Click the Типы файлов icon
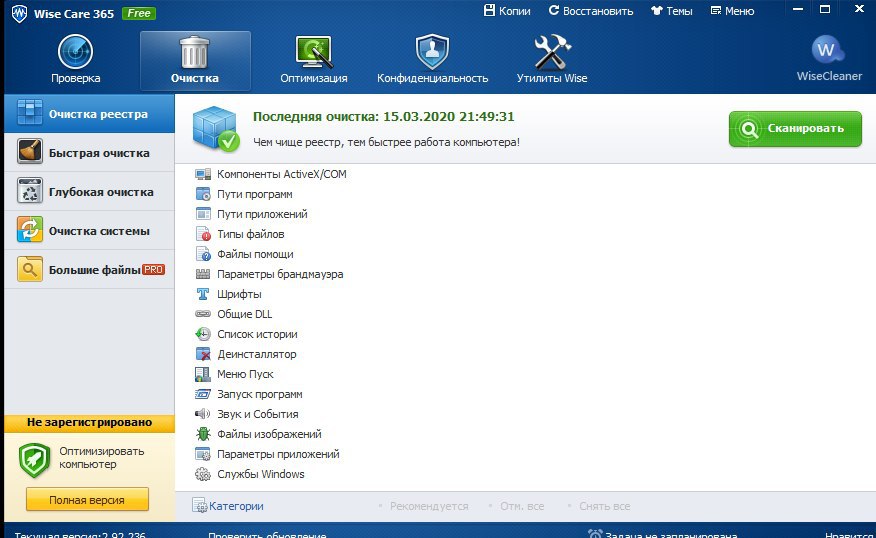The width and height of the screenshot is (876, 538). (x=203, y=234)
